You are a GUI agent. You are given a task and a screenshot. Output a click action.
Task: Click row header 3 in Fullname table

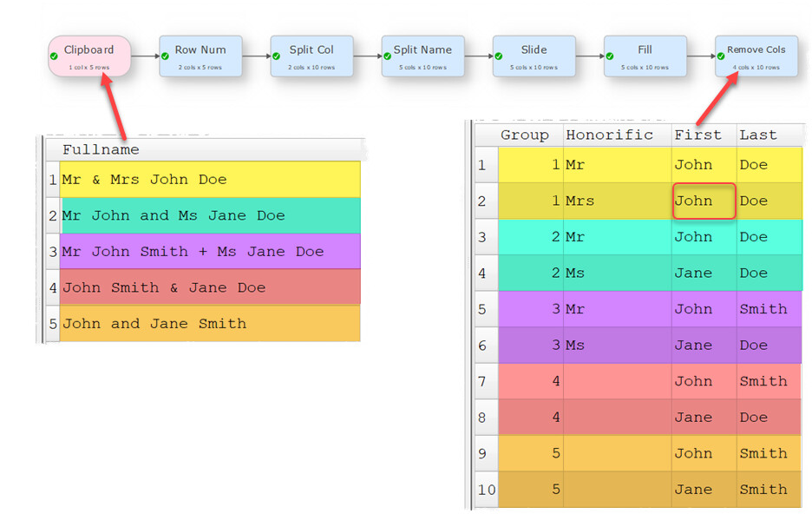53,251
